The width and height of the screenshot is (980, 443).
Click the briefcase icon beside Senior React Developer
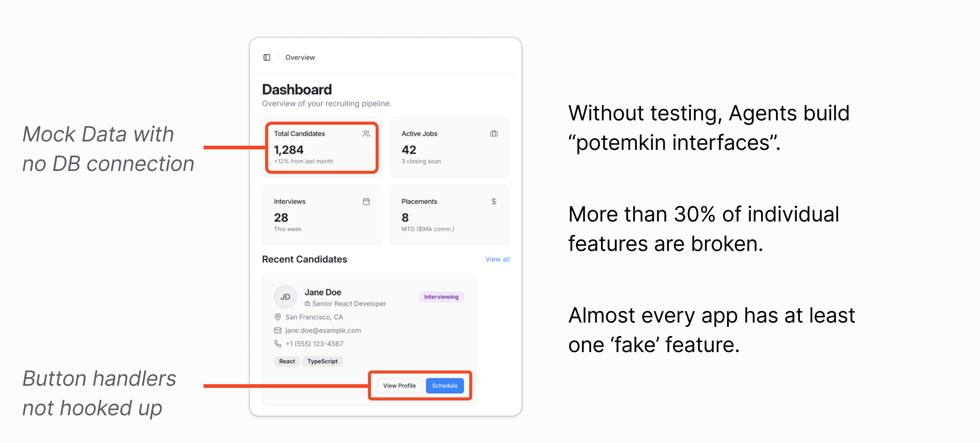tap(307, 304)
